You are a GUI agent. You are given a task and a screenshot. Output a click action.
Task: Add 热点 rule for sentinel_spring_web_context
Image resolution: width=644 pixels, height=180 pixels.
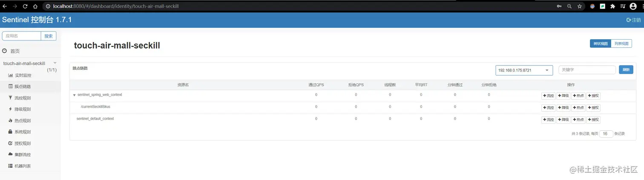click(578, 96)
